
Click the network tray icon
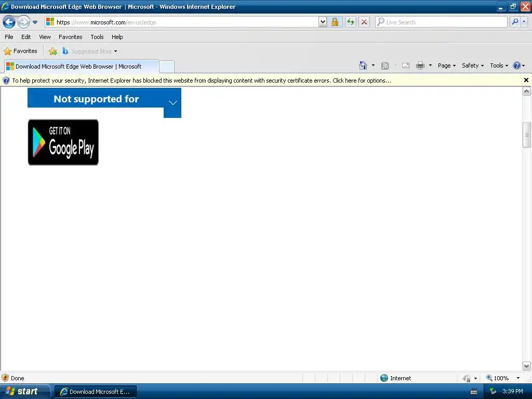pos(493,392)
